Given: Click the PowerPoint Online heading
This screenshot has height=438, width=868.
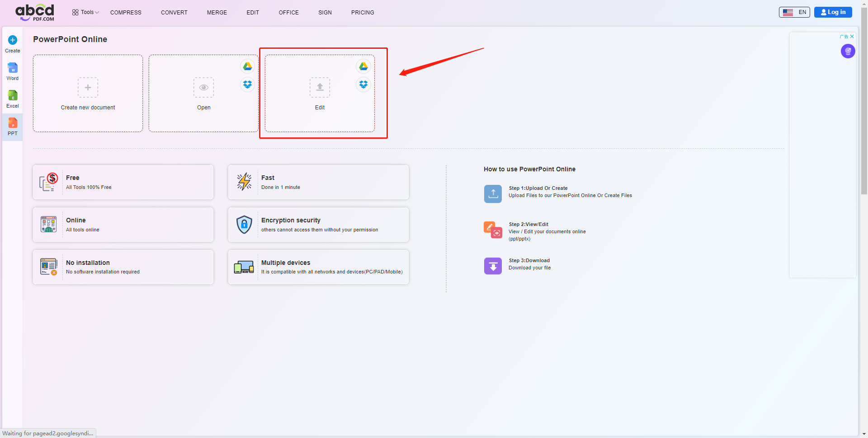Looking at the screenshot, I should [x=70, y=39].
